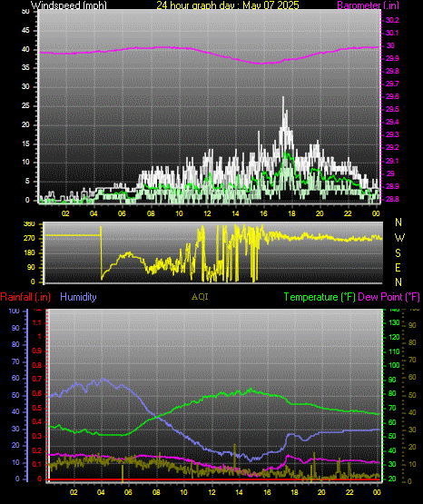Click the red "0.7" rainfall axis value
Viewport: 423px width, 504px height.
37,379
